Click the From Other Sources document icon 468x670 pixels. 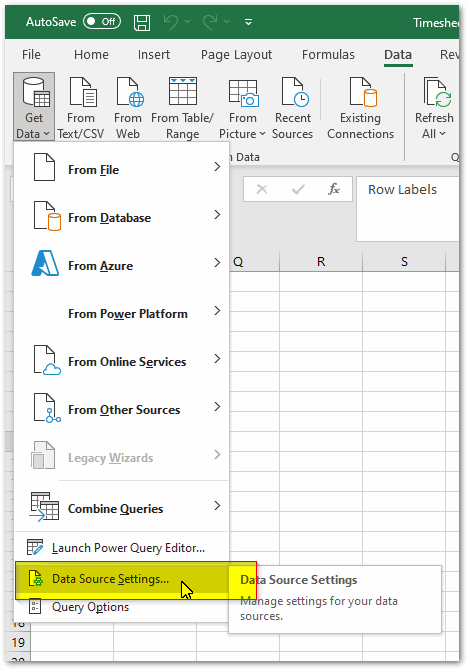point(47,408)
